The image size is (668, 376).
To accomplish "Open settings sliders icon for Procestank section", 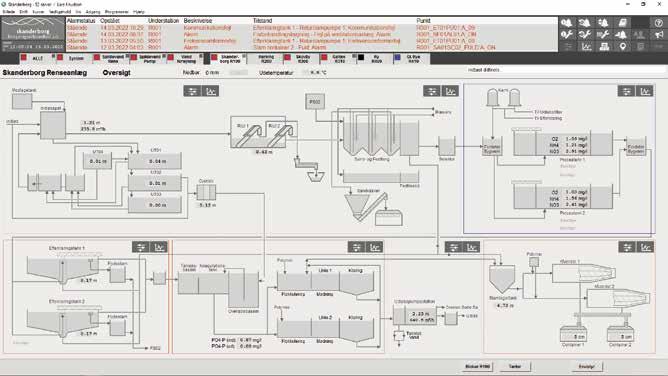I will (x=627, y=91).
